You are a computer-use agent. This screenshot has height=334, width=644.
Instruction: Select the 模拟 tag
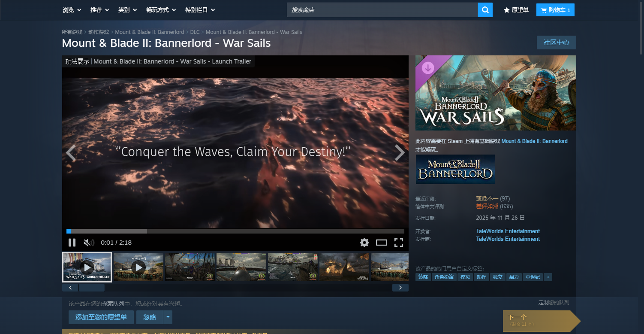(x=465, y=277)
